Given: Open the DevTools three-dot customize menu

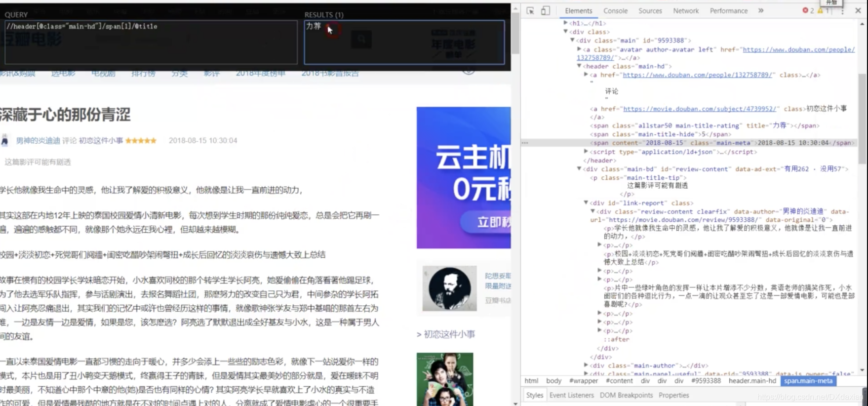Looking at the screenshot, I should [842, 10].
